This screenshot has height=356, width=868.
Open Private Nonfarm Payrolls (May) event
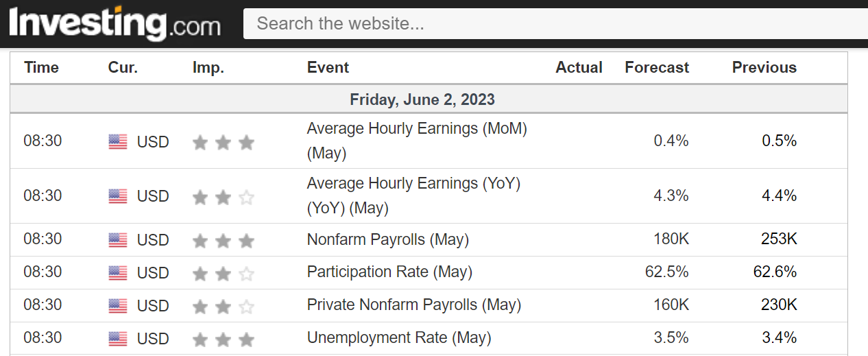coord(413,305)
